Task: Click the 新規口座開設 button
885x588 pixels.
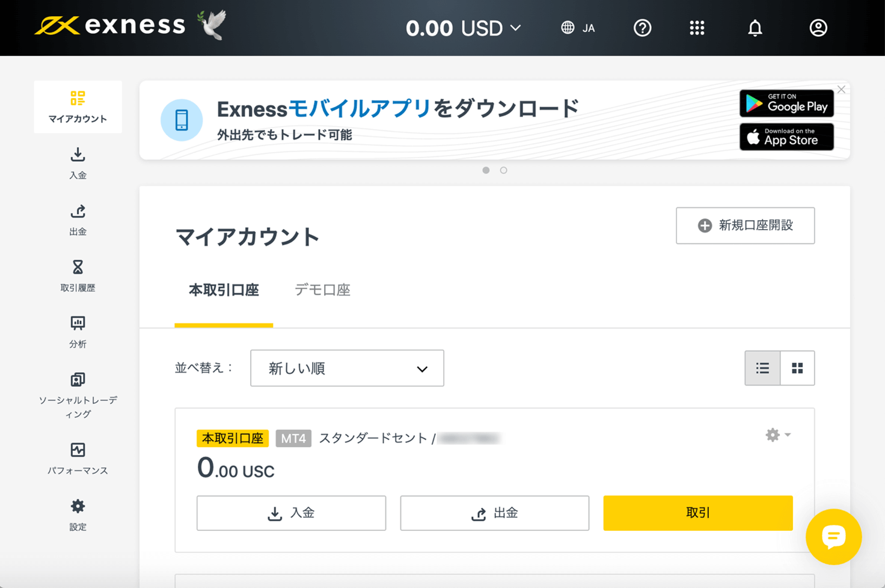Action: coord(745,225)
